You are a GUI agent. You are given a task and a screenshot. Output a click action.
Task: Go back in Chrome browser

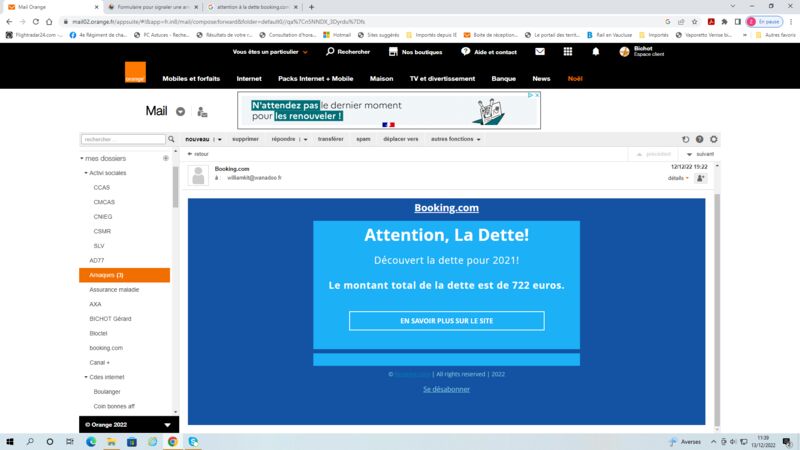point(9,21)
